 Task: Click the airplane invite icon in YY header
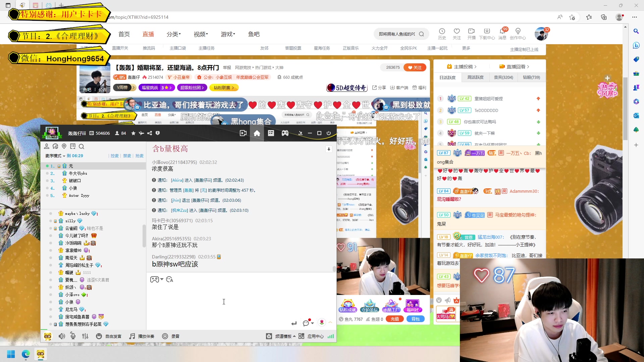142,133
